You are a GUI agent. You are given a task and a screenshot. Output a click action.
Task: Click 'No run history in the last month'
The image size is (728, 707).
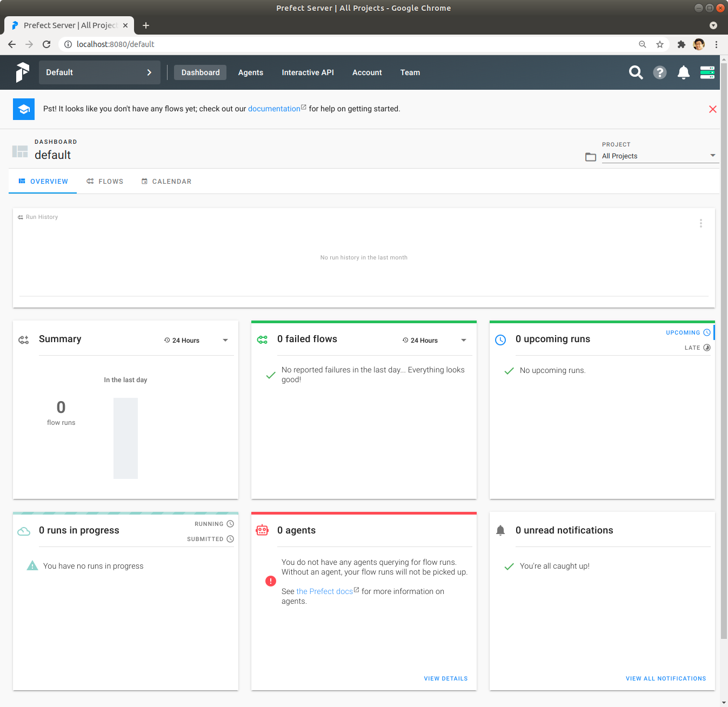point(364,257)
